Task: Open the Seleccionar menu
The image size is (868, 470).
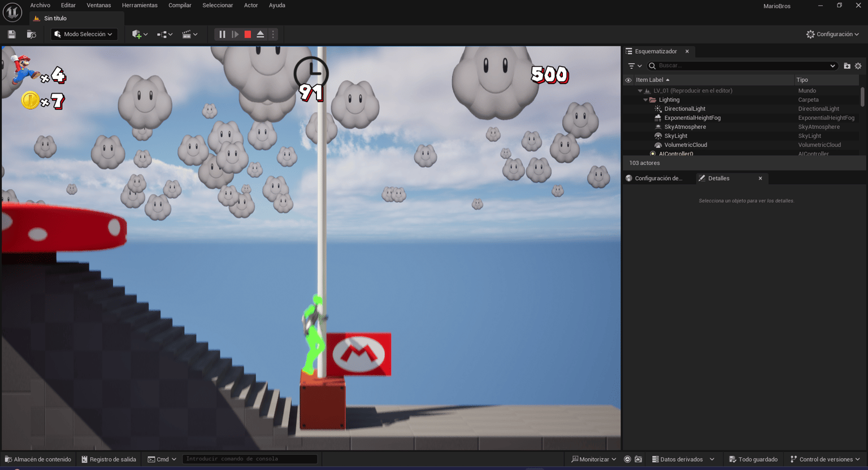Action: pos(218,5)
